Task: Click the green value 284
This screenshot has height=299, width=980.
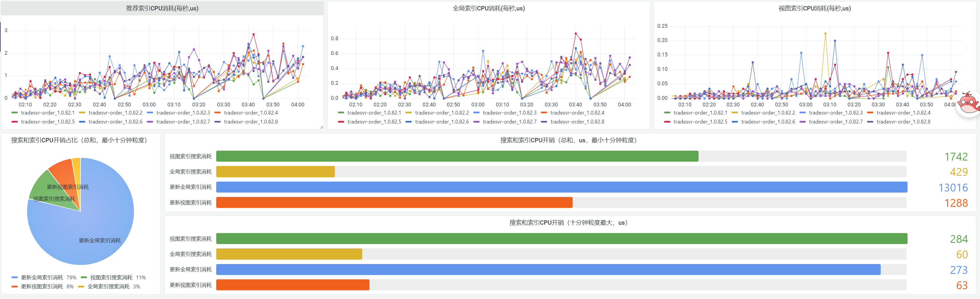Action: tap(959, 239)
